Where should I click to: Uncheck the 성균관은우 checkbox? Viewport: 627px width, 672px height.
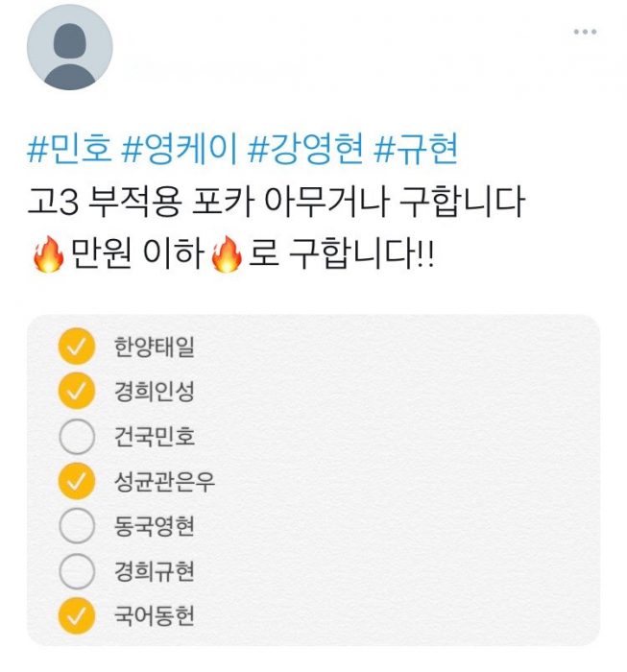pos(77,482)
